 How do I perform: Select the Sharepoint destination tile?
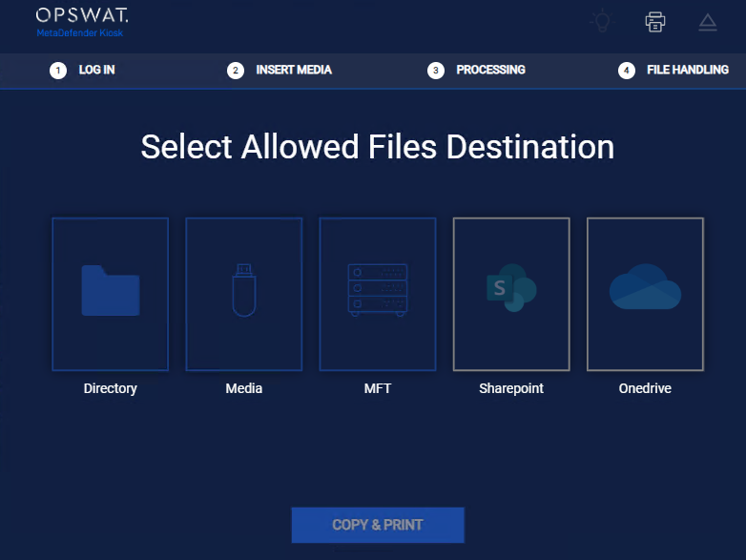tap(511, 294)
